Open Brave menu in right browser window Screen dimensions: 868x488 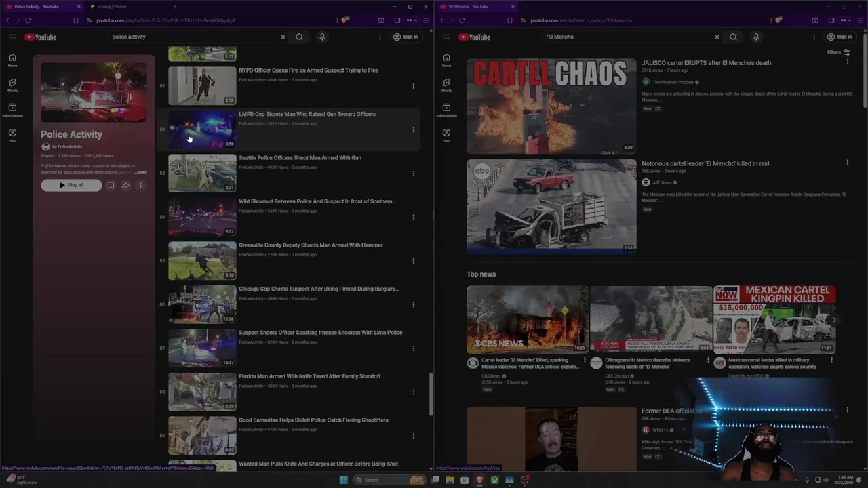tap(860, 20)
